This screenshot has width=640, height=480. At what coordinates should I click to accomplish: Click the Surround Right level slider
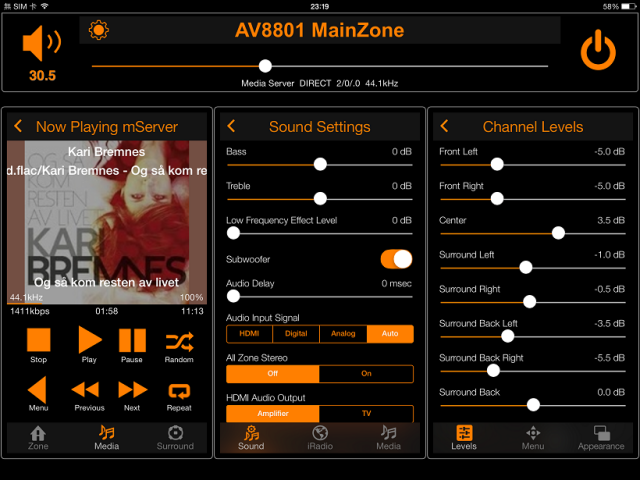(x=533, y=302)
